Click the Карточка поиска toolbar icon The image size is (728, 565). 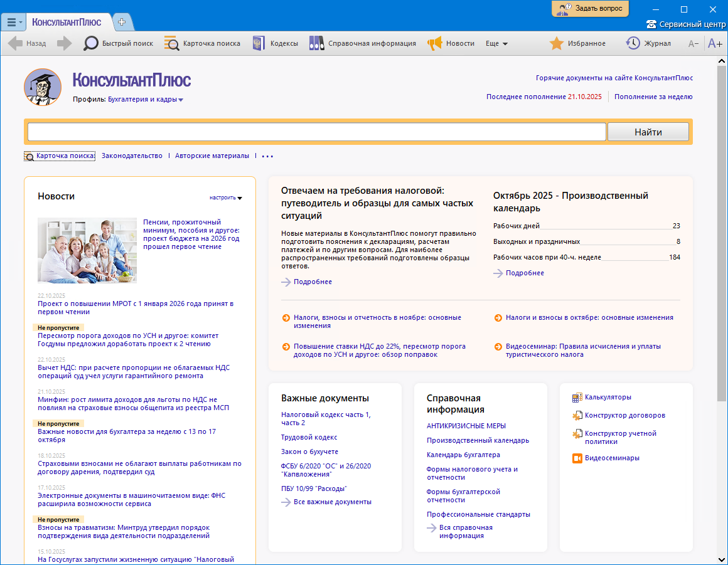click(x=171, y=43)
